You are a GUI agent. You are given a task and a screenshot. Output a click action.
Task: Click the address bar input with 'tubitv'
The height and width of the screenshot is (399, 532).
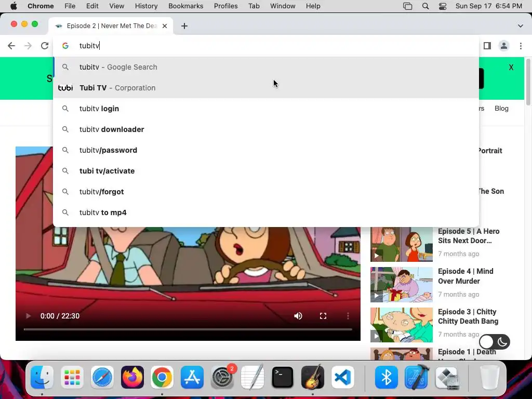(x=266, y=46)
